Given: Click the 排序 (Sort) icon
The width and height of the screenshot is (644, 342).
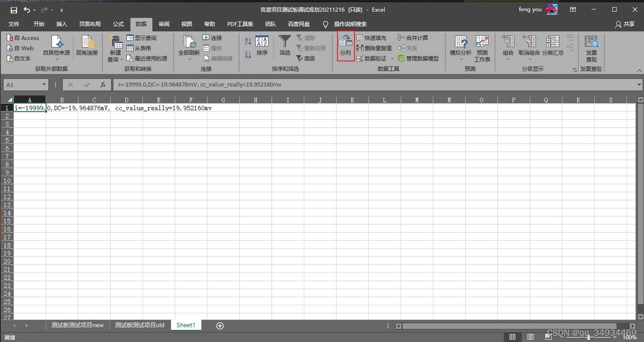Looking at the screenshot, I should point(262,46).
